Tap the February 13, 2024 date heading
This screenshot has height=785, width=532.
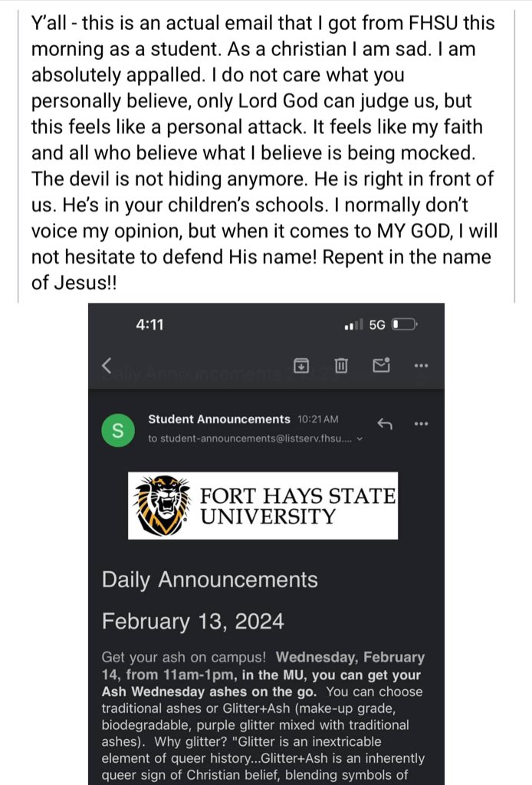pos(192,621)
